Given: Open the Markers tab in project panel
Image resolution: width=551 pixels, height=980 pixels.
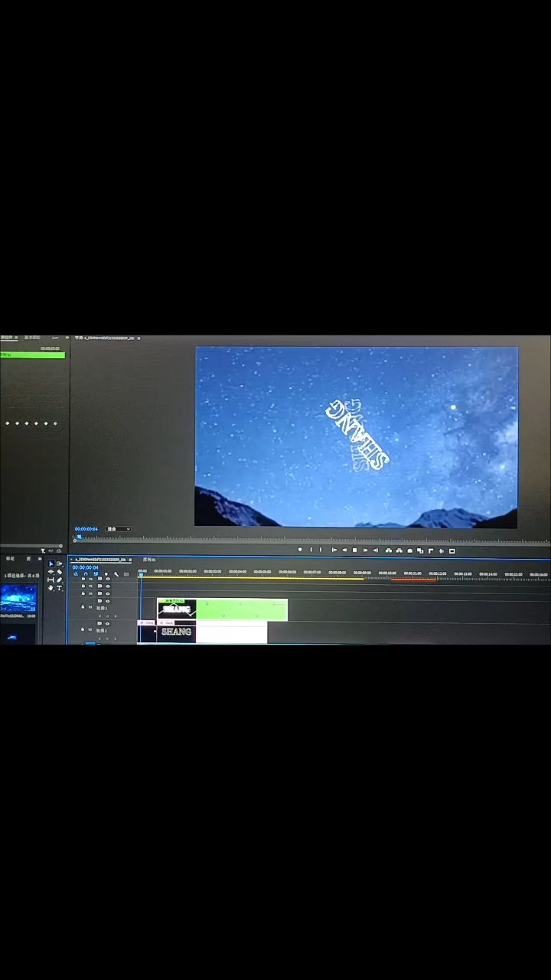Looking at the screenshot, I should coord(9,559).
